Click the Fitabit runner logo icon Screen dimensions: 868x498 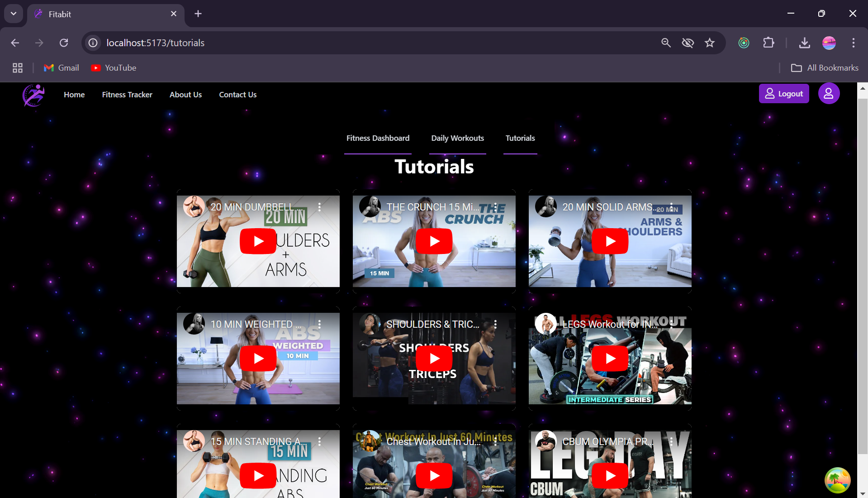coord(33,95)
